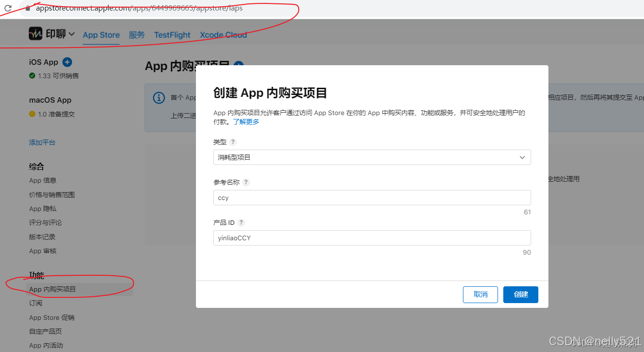Open 评分与评论 in sidebar
The image size is (644, 352).
click(x=45, y=223)
